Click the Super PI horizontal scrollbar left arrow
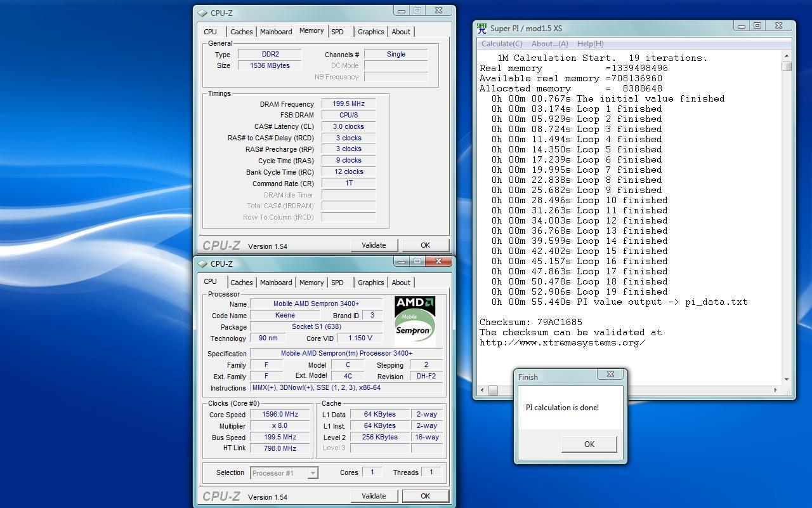 click(x=483, y=390)
